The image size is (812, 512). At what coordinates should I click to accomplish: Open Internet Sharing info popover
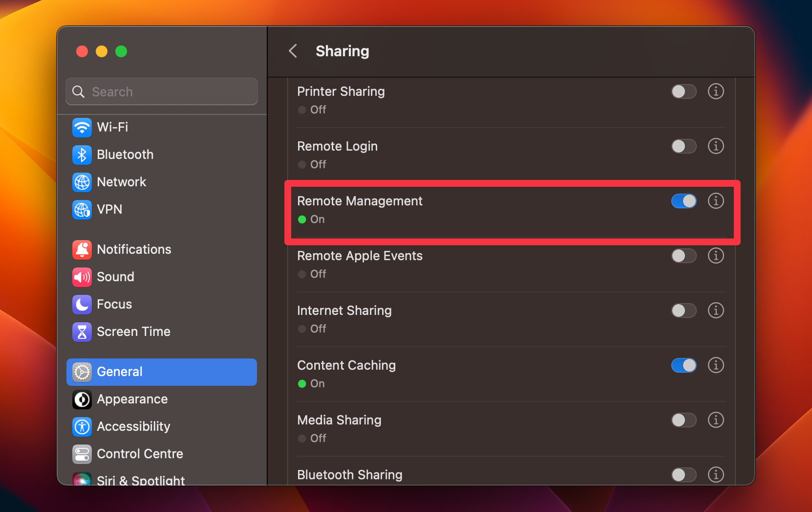[716, 311]
